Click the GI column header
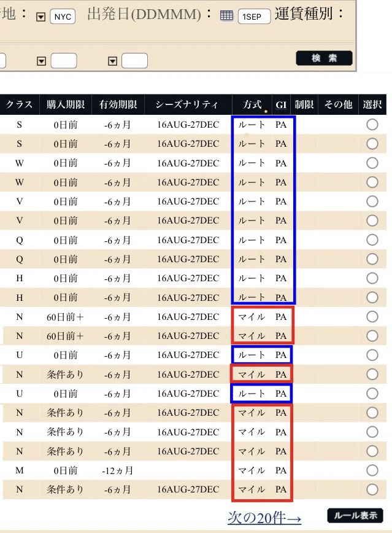The image size is (392, 533). click(x=281, y=104)
